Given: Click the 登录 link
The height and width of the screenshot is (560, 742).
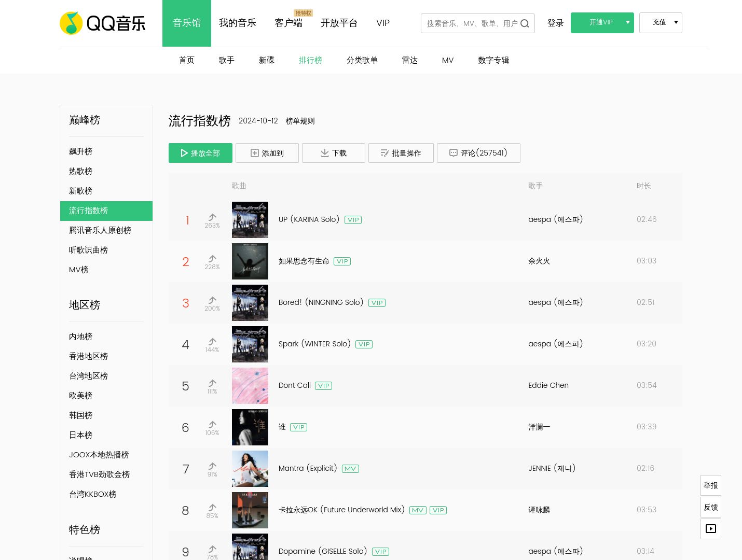Looking at the screenshot, I should [556, 23].
